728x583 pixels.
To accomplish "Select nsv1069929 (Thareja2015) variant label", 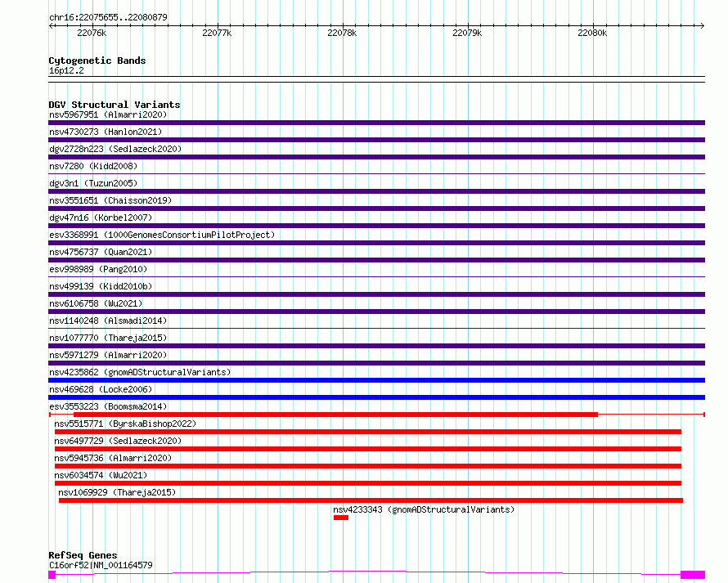I will click(x=117, y=492).
